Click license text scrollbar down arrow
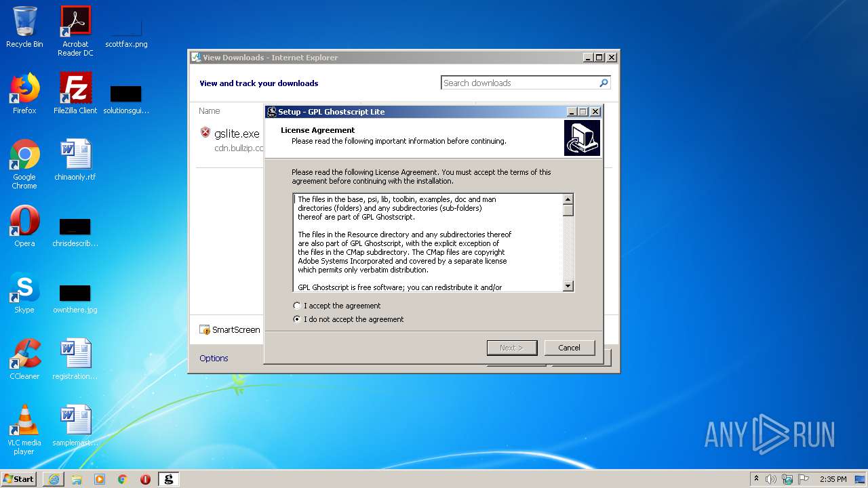The height and width of the screenshot is (488, 868). pos(568,286)
